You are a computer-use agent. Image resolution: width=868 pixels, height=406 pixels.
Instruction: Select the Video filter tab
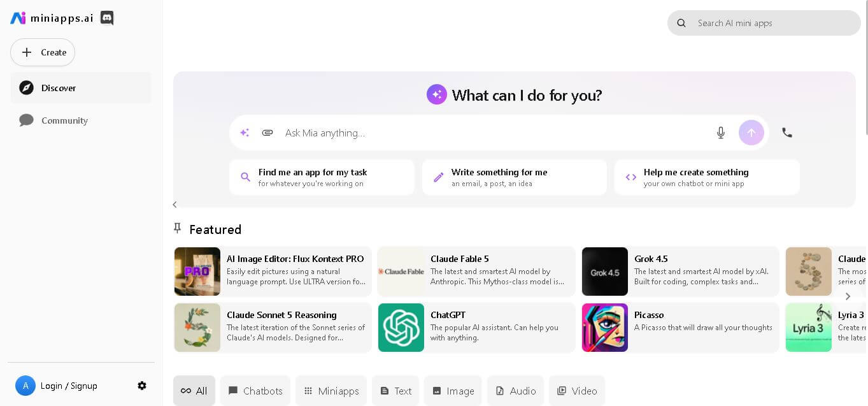point(577,391)
